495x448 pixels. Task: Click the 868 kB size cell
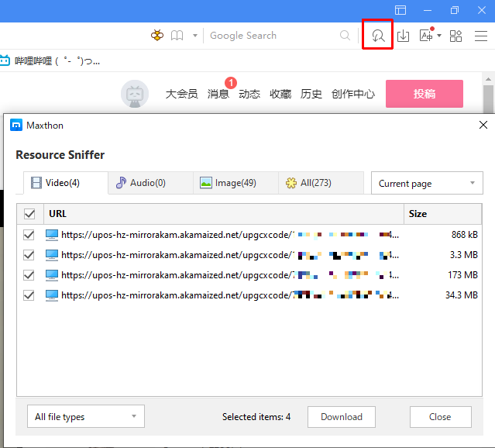(x=464, y=235)
